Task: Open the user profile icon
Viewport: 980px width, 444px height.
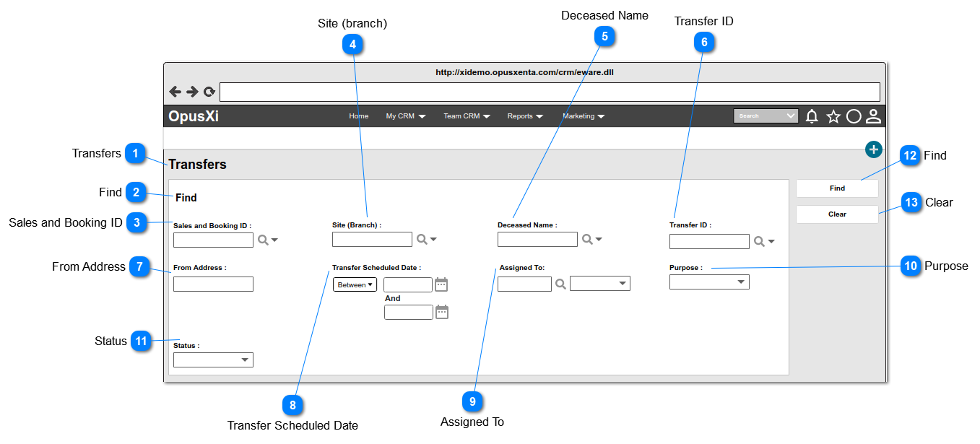Action: 874,116
